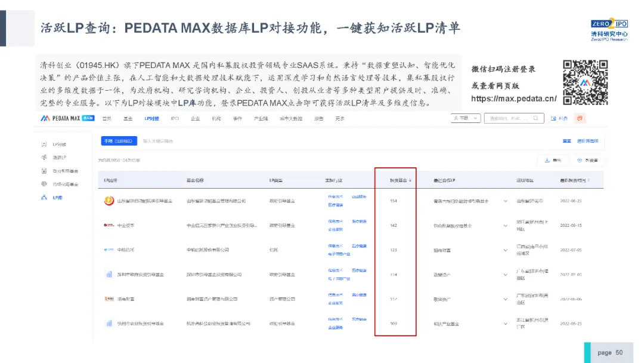Click the 活跃LP sidebar icon
The image size is (644, 363).
point(44,158)
